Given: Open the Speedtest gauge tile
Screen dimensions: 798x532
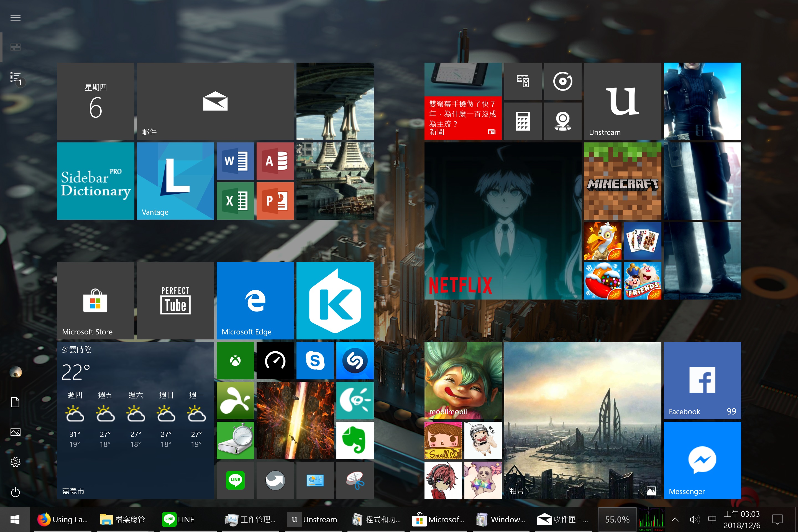Looking at the screenshot, I should (x=275, y=361).
